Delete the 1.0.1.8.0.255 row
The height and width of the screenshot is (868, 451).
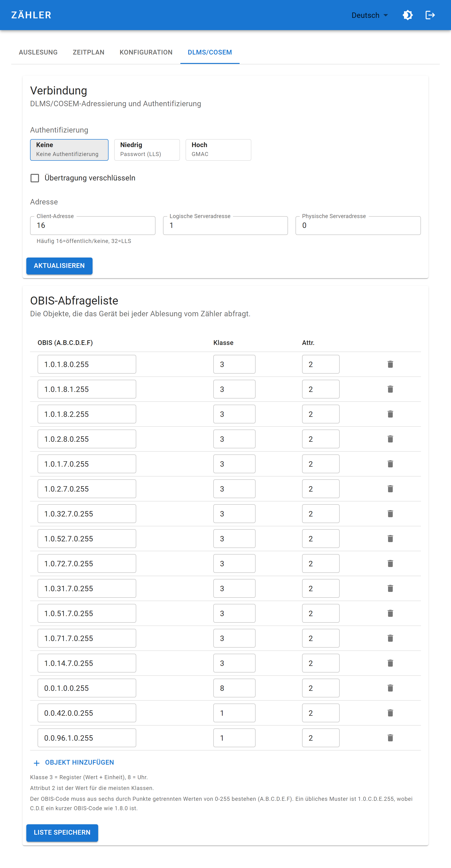(390, 364)
